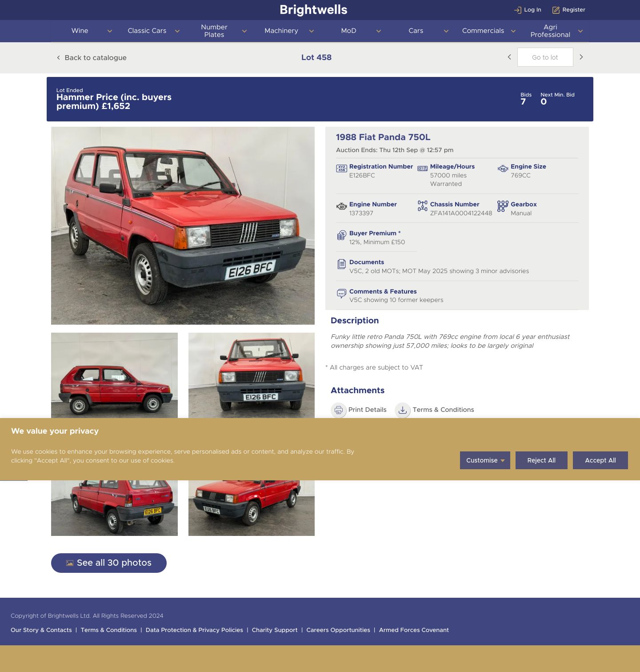Click the Mileage/Hours odometer icon
Screen dimensions: 640x672
coord(422,169)
